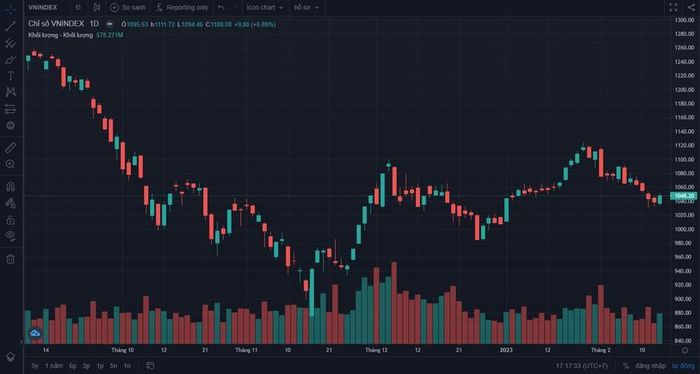
Task: Select the trend line drawing tool
Action: click(x=11, y=26)
